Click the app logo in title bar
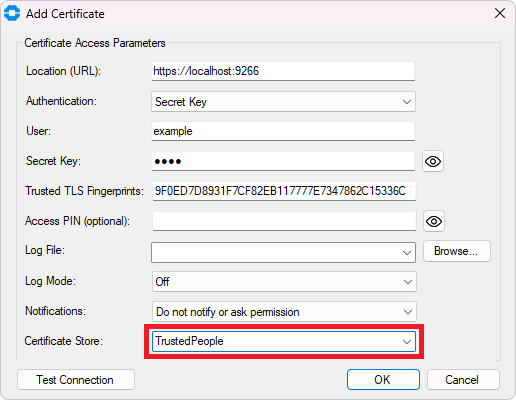This screenshot has width=516, height=400. pyautogui.click(x=12, y=14)
